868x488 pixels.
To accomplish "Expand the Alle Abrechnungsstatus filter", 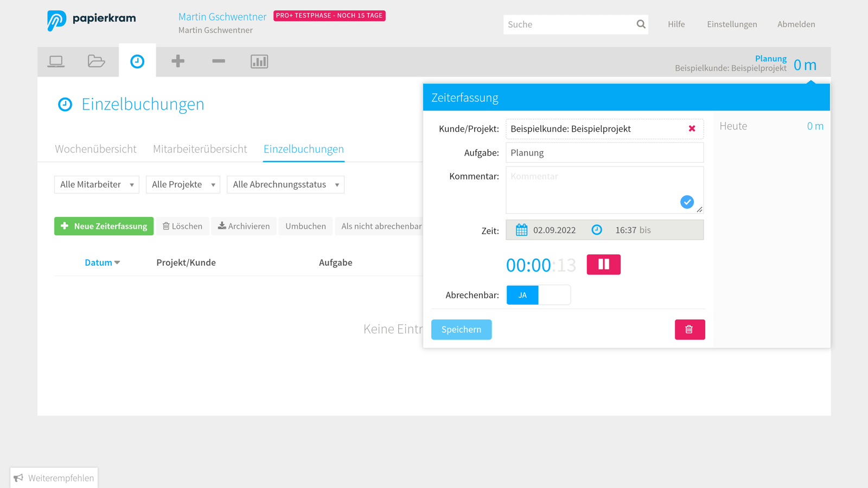I will [x=285, y=184].
